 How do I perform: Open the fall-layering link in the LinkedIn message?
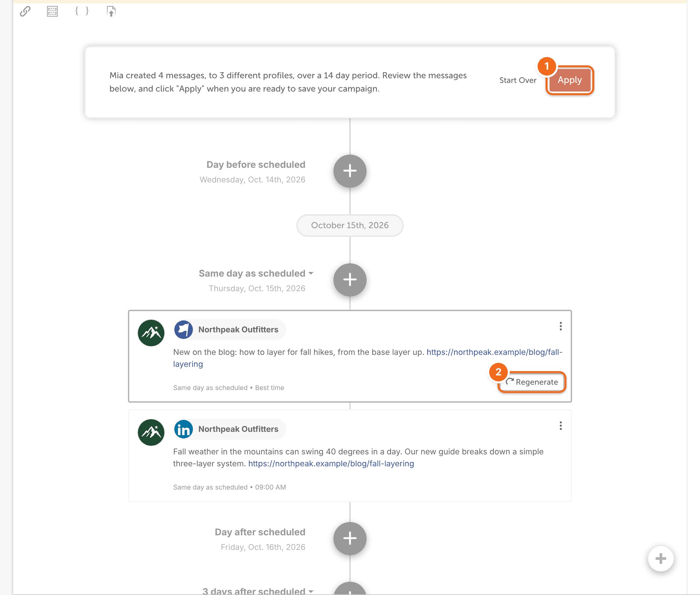click(331, 463)
